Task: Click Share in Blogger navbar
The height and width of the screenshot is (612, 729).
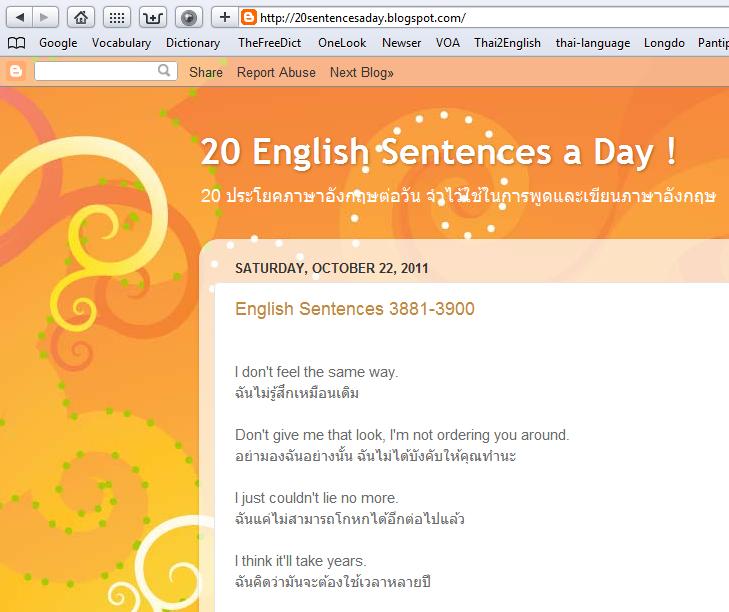Action: click(x=206, y=73)
